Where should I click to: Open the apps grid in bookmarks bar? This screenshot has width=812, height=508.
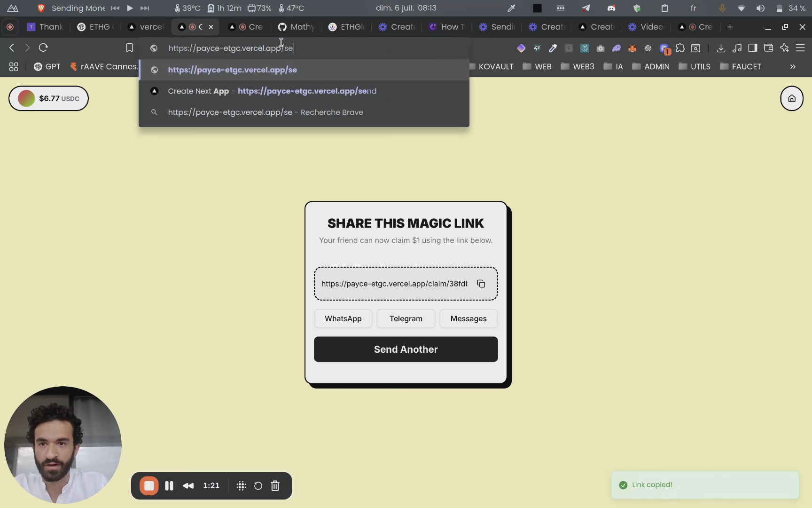click(14, 67)
